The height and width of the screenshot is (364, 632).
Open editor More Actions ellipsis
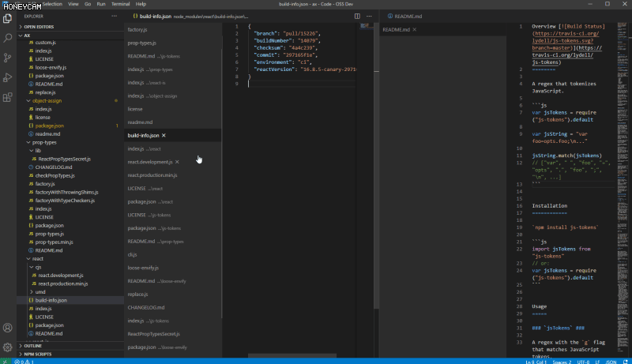pyautogui.click(x=369, y=16)
